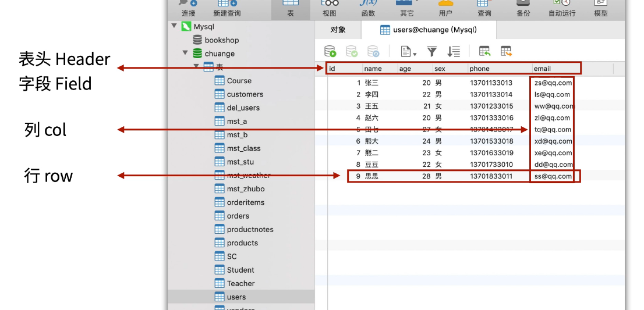The image size is (644, 310).
Task: Click the 新建查询 (New Query) toolbar button
Action: coord(227,9)
